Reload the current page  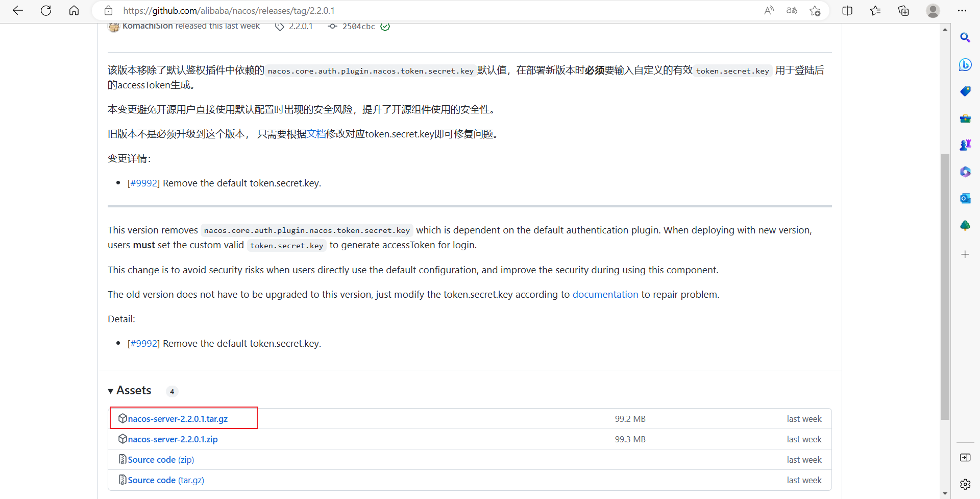(46, 11)
